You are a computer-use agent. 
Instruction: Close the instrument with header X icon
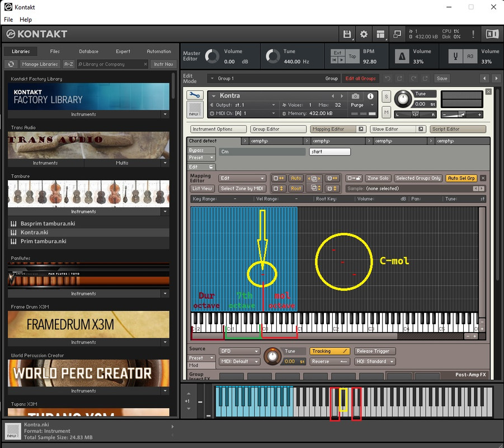tap(488, 92)
